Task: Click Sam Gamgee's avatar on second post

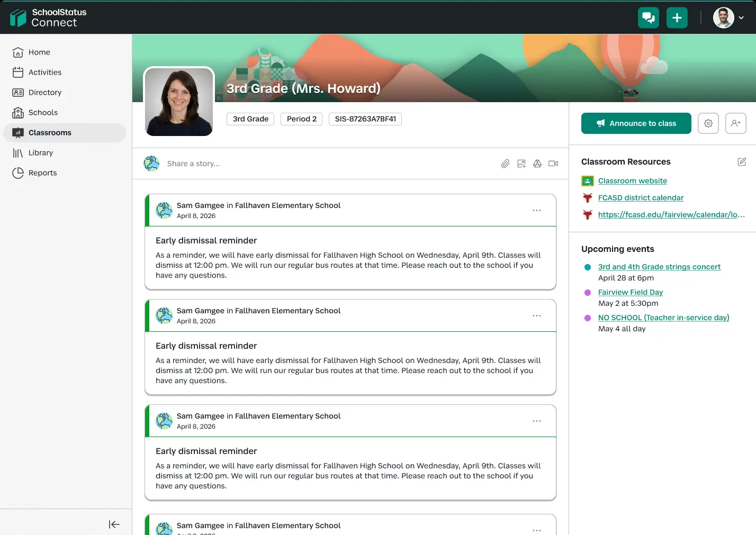Action: pyautogui.click(x=164, y=316)
